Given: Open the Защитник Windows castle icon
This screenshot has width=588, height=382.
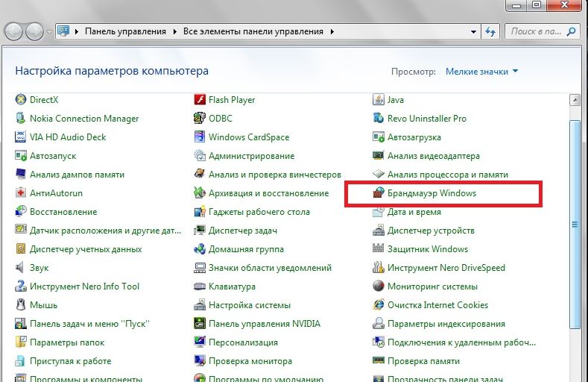Looking at the screenshot, I should pyautogui.click(x=379, y=248).
